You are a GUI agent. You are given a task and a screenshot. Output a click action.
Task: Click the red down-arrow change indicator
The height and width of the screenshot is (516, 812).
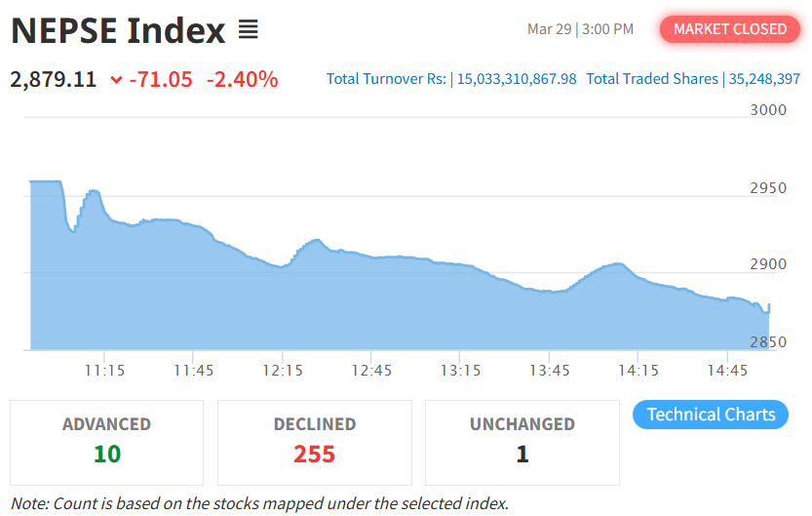(x=117, y=80)
